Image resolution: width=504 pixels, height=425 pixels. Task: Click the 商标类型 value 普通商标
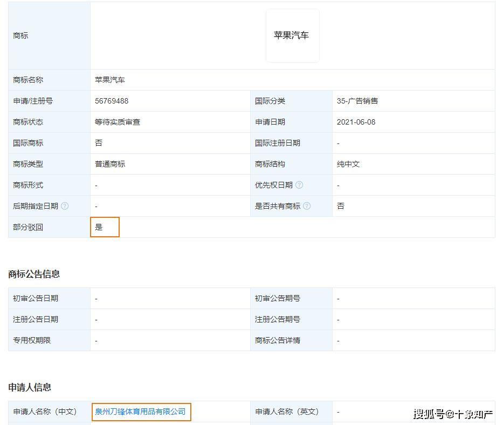tap(110, 164)
